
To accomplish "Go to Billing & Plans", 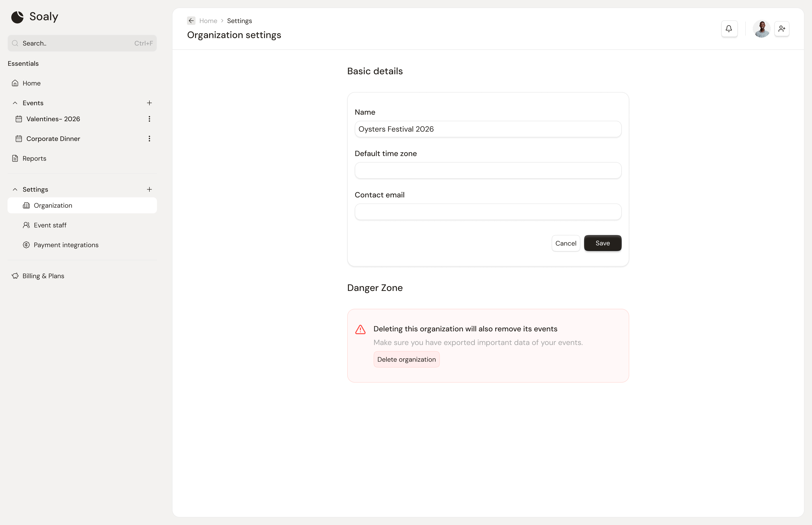I will pos(82,276).
